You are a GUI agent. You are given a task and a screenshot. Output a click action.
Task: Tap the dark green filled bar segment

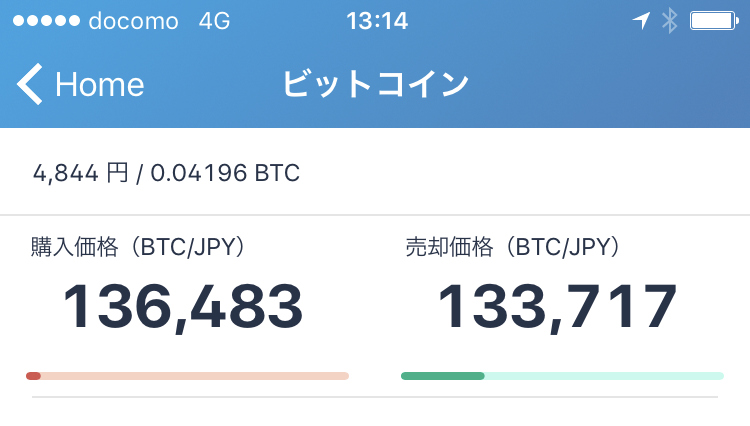443,376
